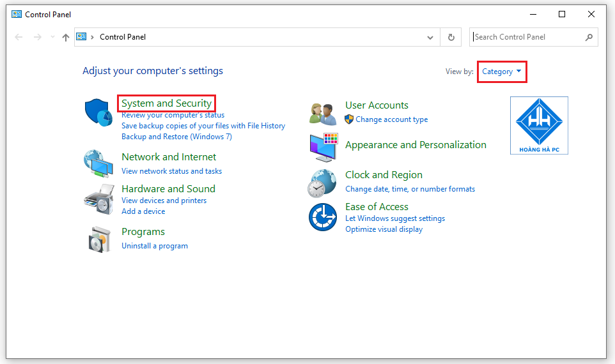
Task: Open the recent locations dropdown arrow
Action: (x=52, y=37)
